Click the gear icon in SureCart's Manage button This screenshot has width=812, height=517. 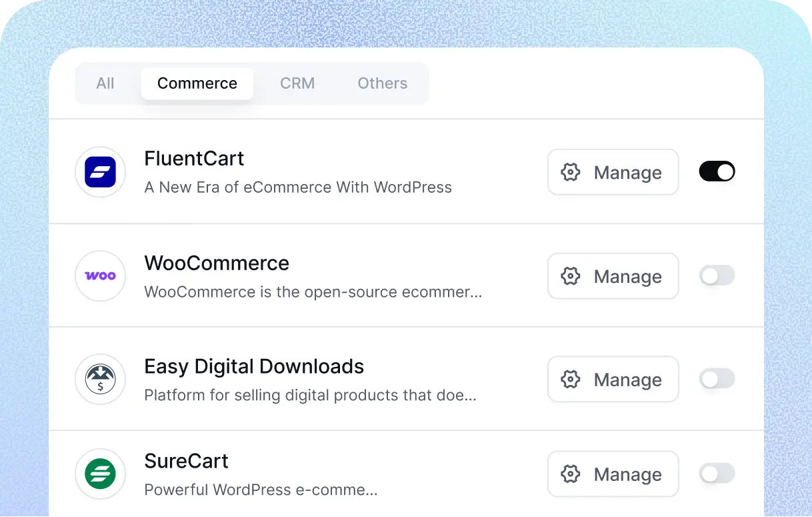[x=570, y=474]
